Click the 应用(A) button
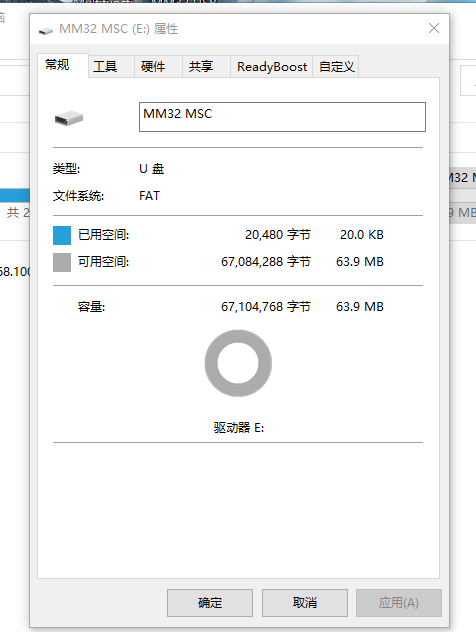The width and height of the screenshot is (476, 632). (399, 603)
